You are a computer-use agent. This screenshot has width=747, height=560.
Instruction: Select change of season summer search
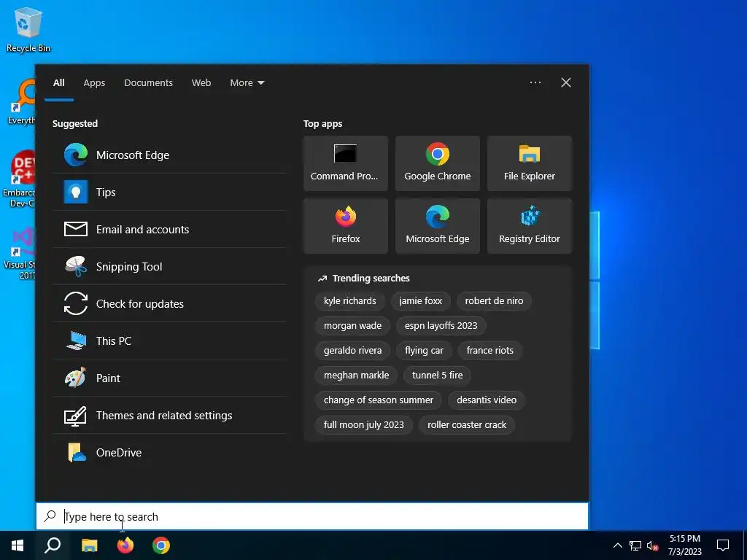[379, 400]
